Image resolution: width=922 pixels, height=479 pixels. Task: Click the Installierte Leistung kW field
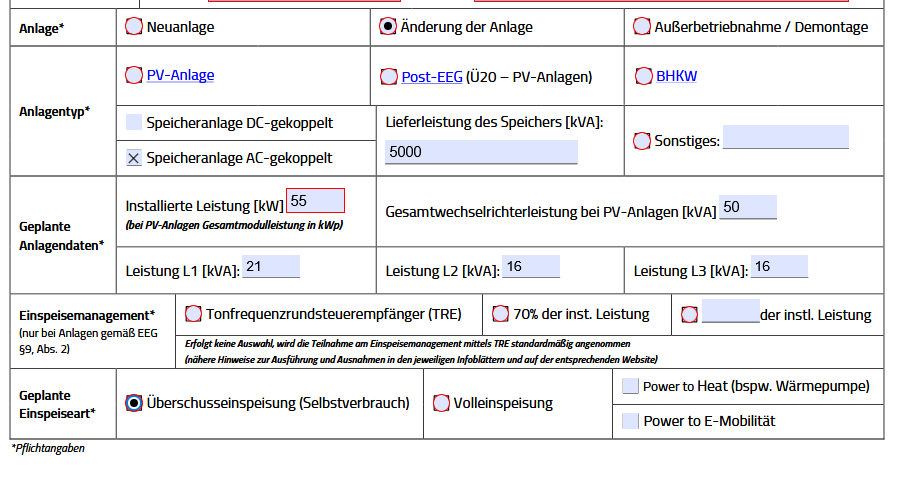315,201
